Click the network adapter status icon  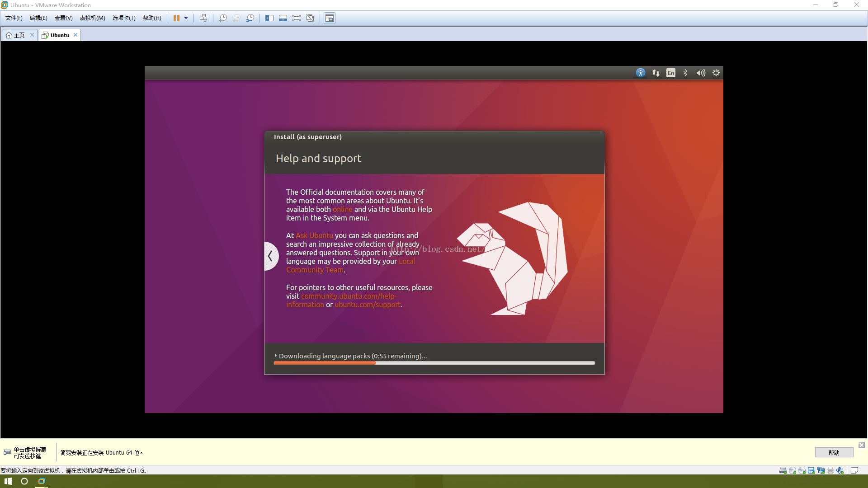[x=821, y=470]
